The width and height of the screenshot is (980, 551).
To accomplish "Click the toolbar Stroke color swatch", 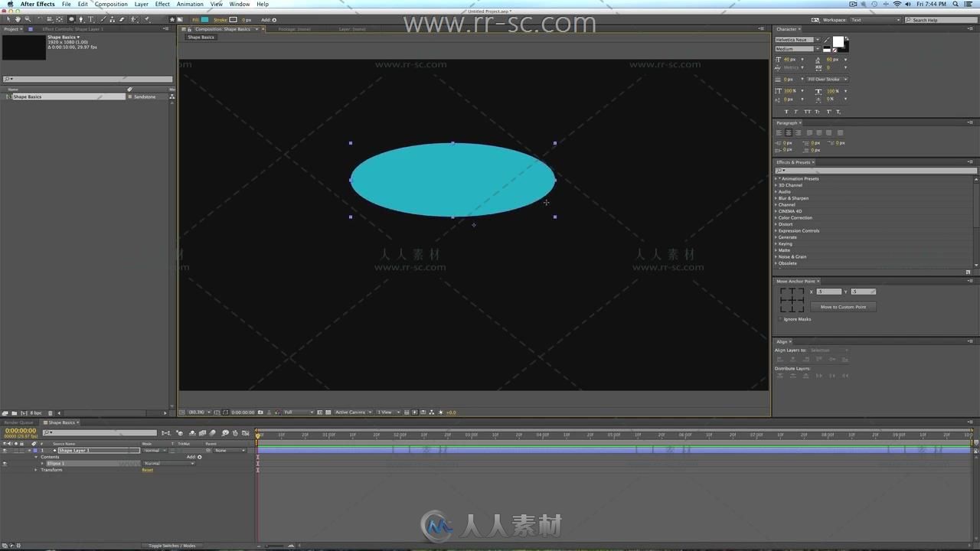I will pyautogui.click(x=233, y=20).
